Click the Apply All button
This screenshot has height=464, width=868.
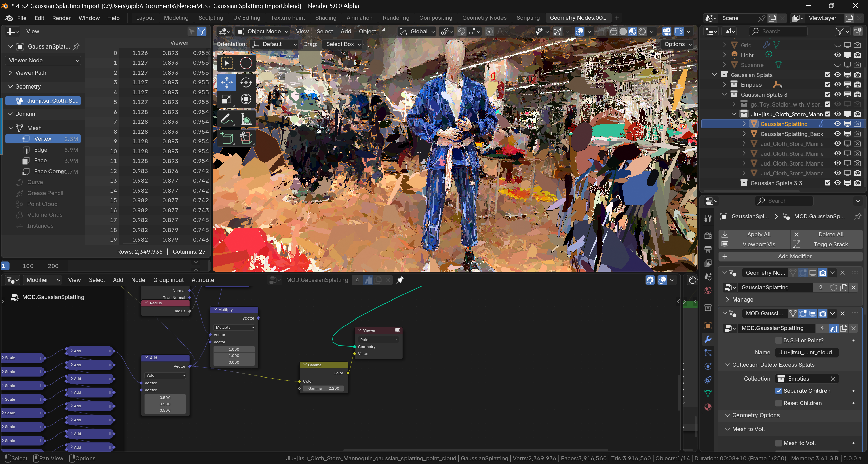[755, 234]
